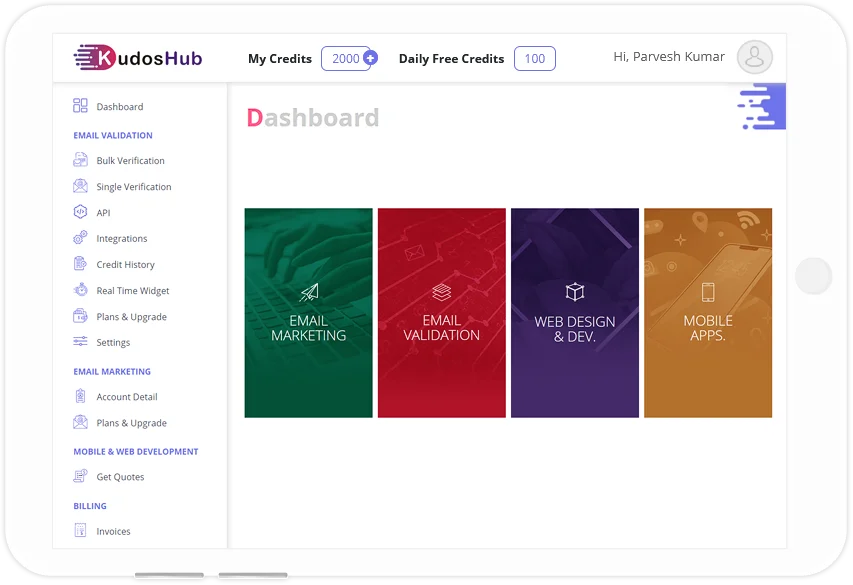Click the paper plane icon on Email Marketing card
The image size is (853, 585).
tap(309, 293)
